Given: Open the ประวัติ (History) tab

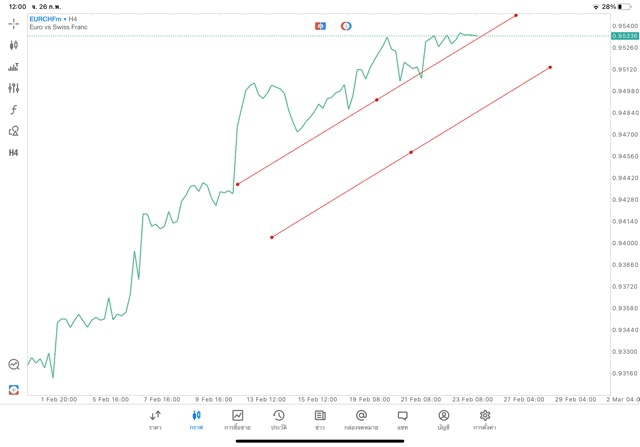Looking at the screenshot, I should click(x=279, y=419).
